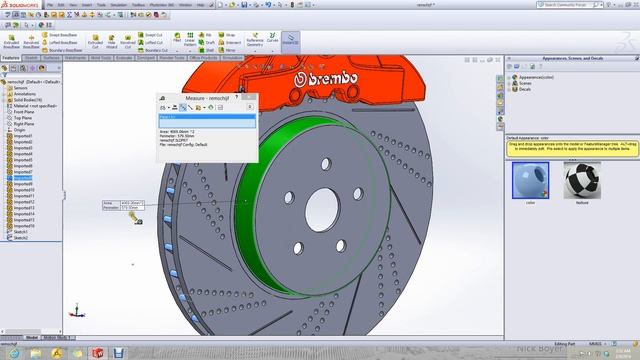The image size is (640, 360).
Task: Open the Reference Geometry dropdown arrow
Action: click(255, 51)
